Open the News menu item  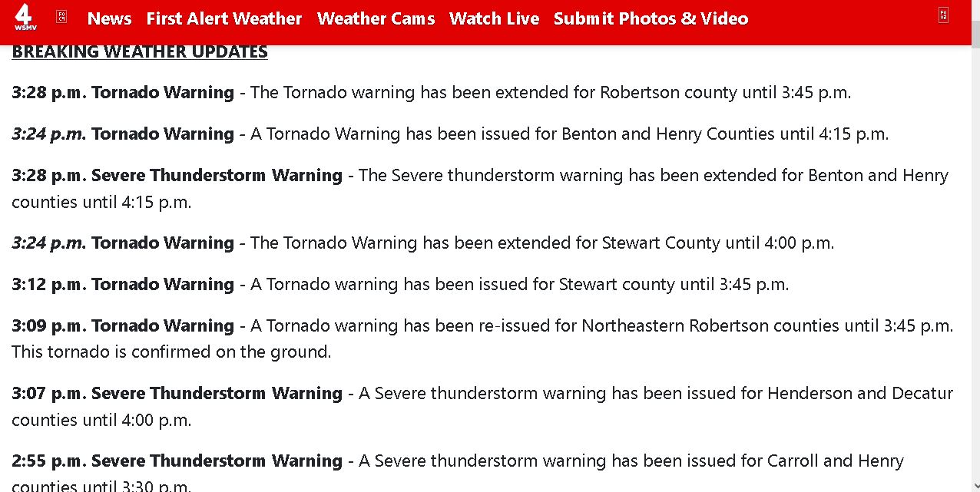click(x=110, y=18)
